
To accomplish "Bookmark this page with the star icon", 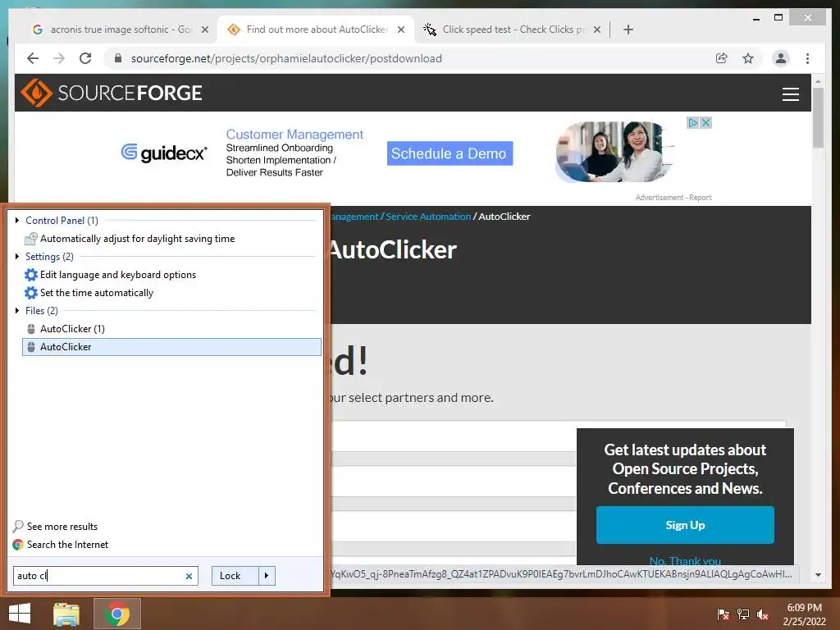I will coord(748,58).
